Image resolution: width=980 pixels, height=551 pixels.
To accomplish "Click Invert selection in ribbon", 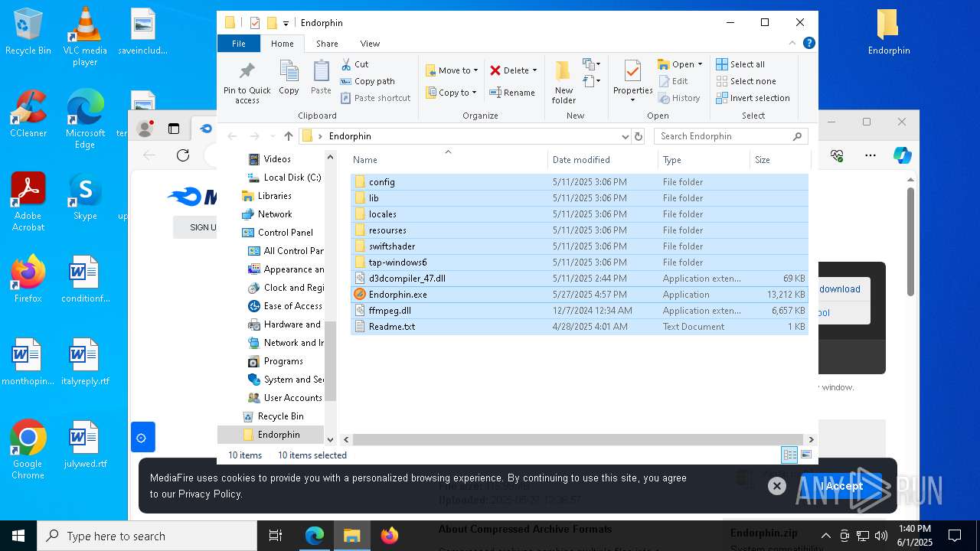I will [x=753, y=98].
